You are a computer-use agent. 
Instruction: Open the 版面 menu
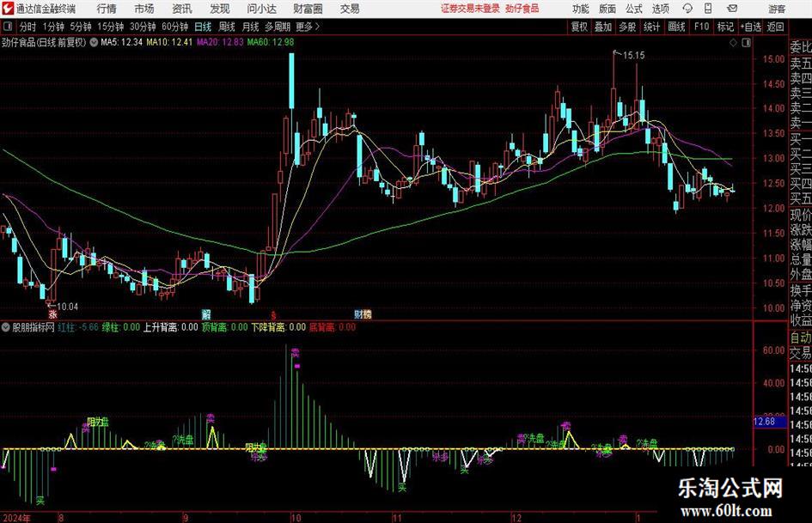607,9
